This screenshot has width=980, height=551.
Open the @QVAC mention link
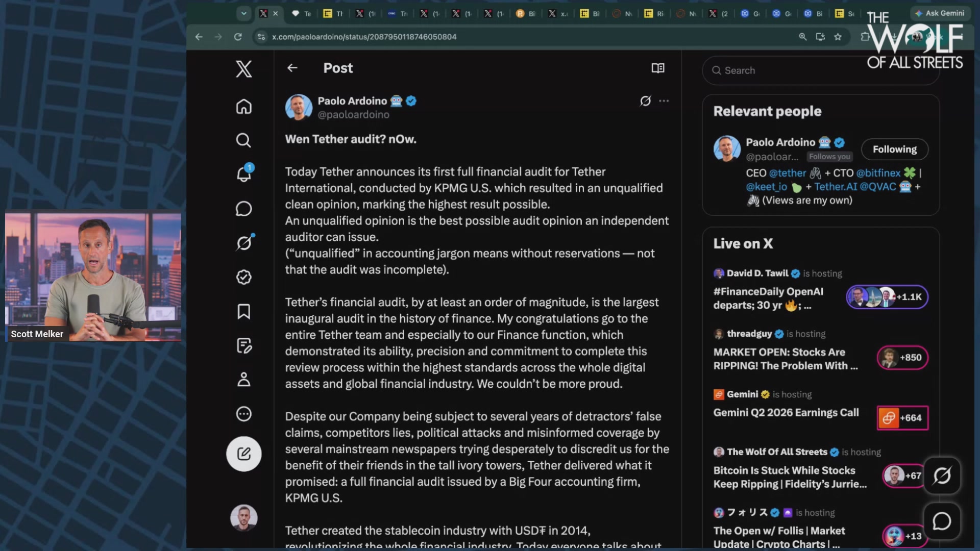click(877, 187)
